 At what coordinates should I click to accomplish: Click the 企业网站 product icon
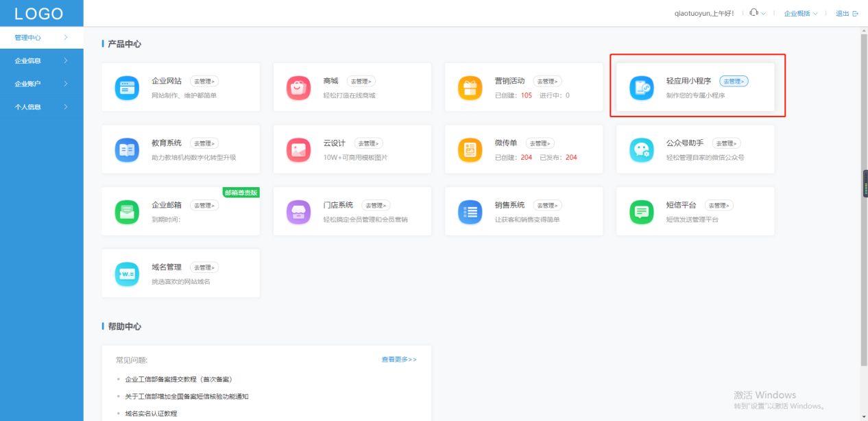[x=127, y=88]
